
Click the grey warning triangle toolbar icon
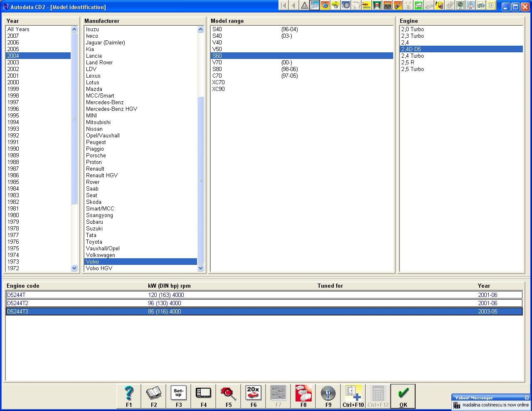tap(305, 5)
